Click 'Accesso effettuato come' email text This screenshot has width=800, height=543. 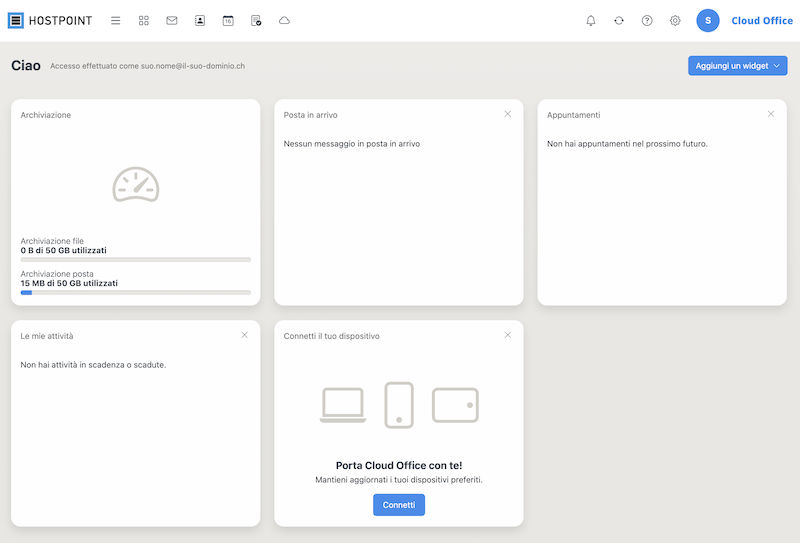click(x=147, y=66)
